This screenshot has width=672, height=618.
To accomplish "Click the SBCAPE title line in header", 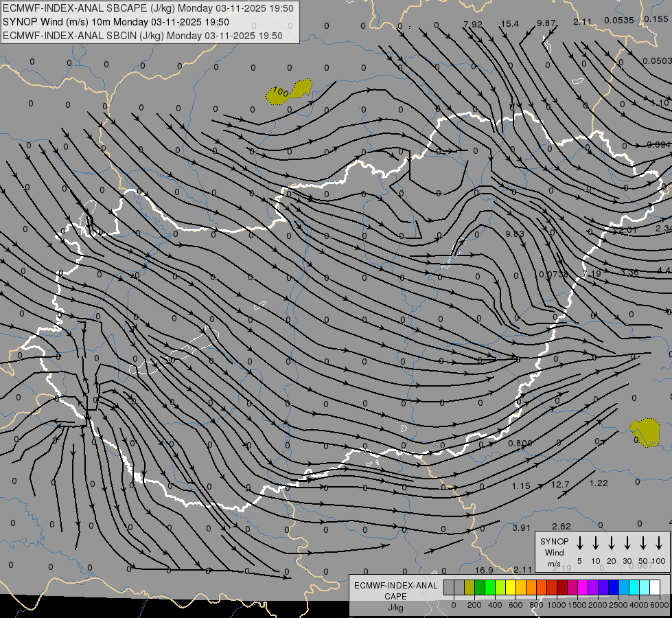I will click(148, 8).
